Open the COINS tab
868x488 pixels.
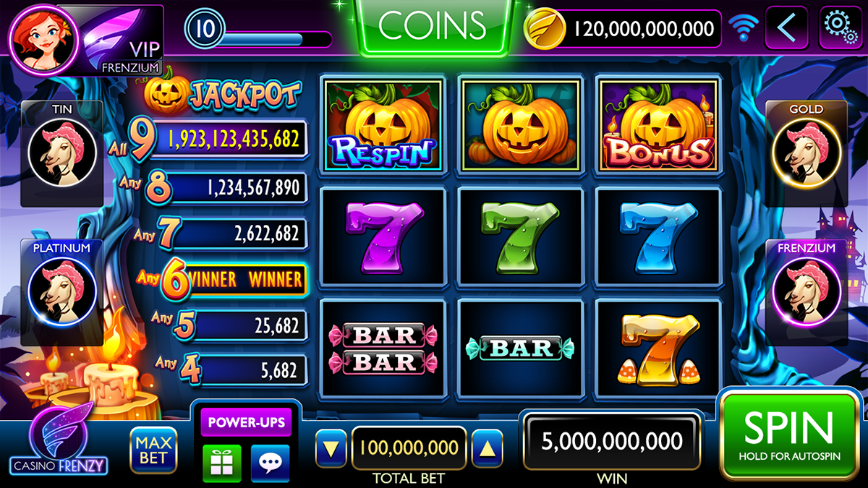pos(433,26)
